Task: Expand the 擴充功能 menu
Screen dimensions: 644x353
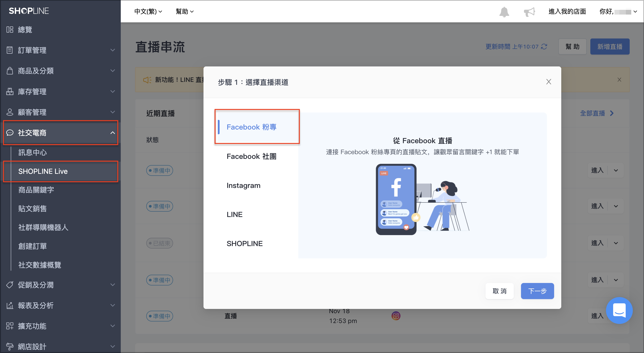Action: (113, 326)
